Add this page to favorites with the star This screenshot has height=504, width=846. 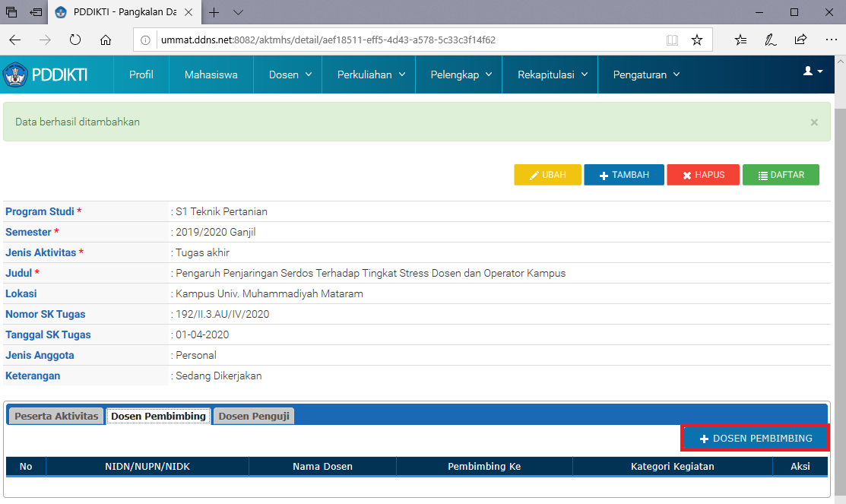(x=697, y=40)
